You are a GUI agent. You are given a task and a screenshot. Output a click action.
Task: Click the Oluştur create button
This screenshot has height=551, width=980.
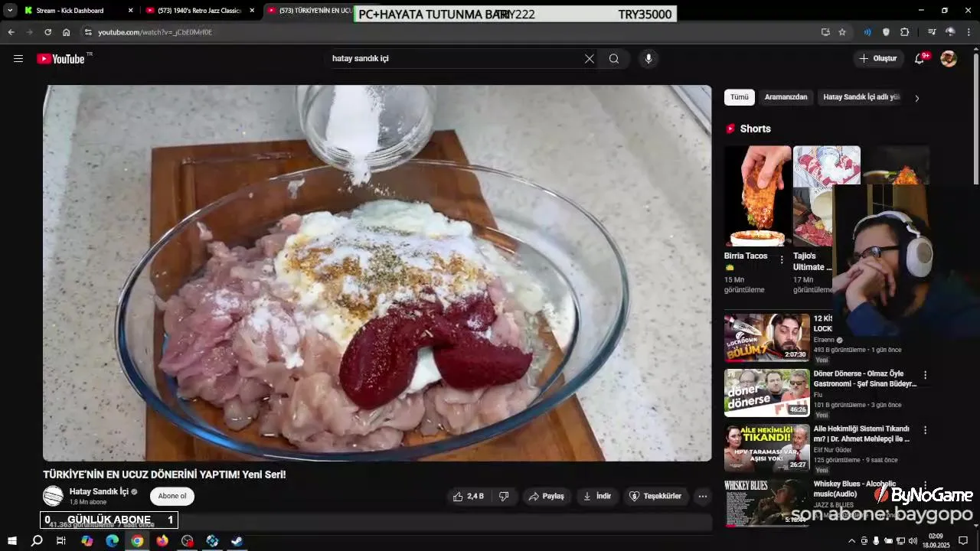tap(877, 59)
